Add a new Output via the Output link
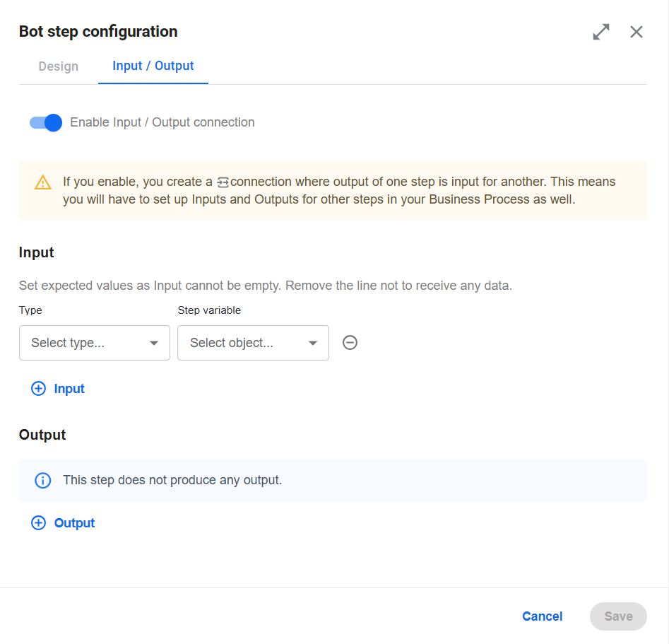The height and width of the screenshot is (644, 669). pos(74,522)
